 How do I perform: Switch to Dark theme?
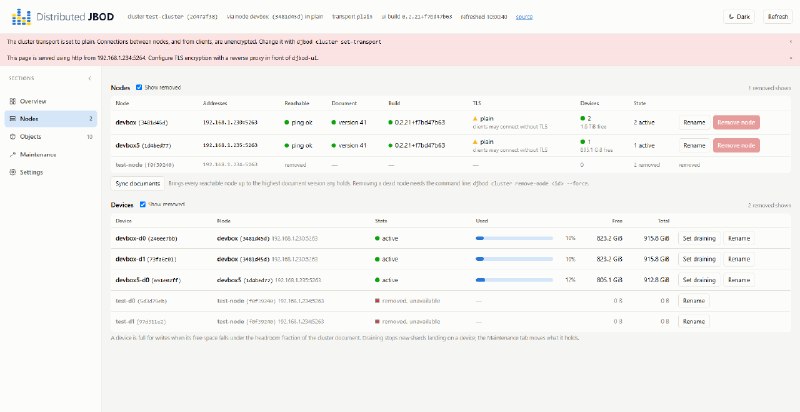(x=739, y=17)
